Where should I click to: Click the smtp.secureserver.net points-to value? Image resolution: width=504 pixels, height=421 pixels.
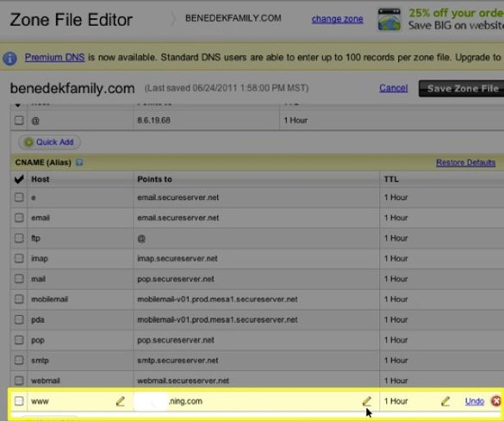pos(177,361)
